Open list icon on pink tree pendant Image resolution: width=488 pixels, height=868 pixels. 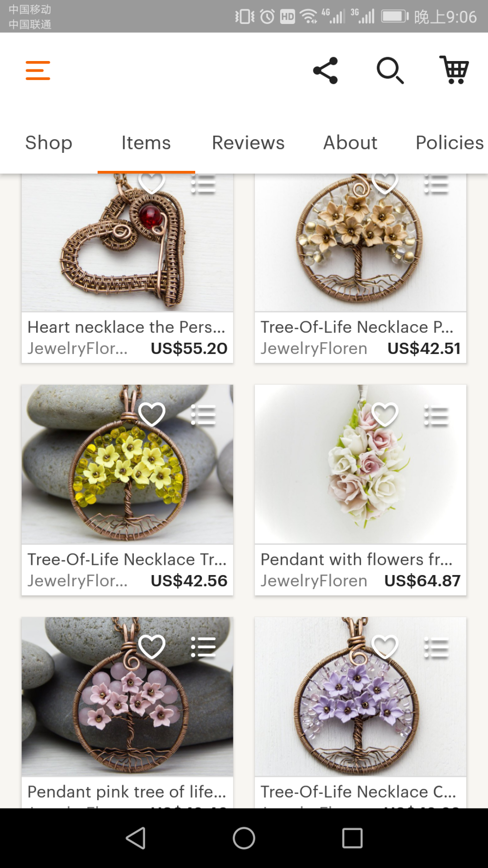click(x=203, y=647)
